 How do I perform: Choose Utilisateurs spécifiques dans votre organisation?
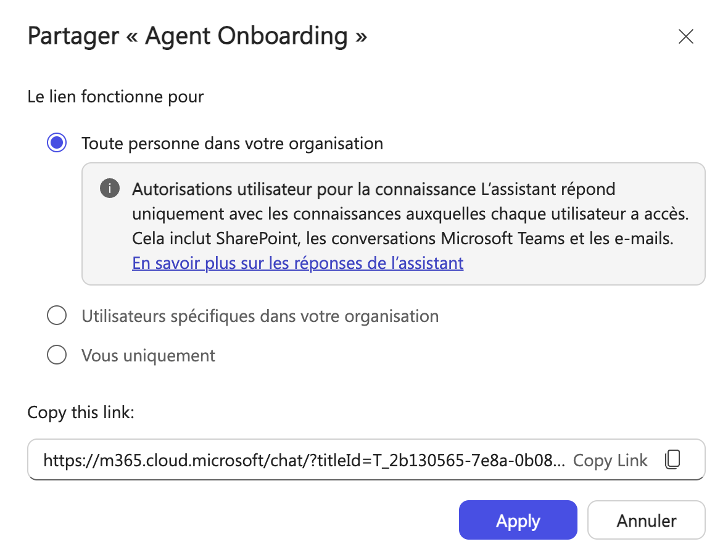56,315
